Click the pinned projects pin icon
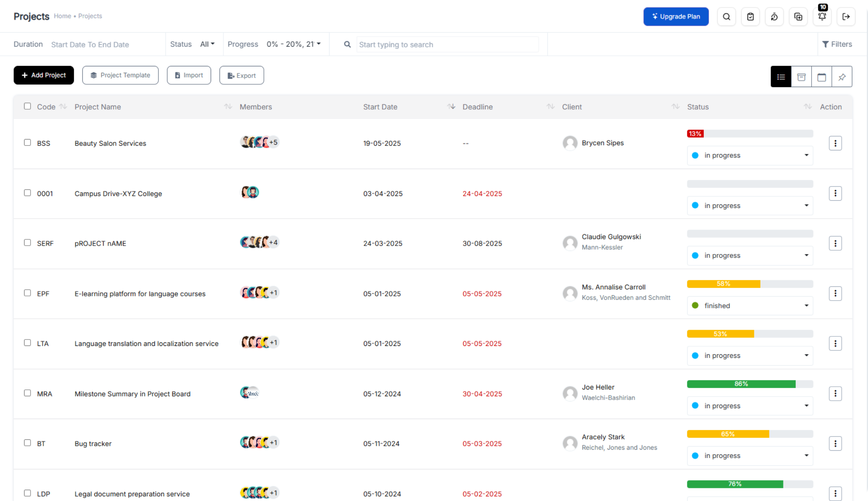868x501 pixels. click(x=842, y=77)
